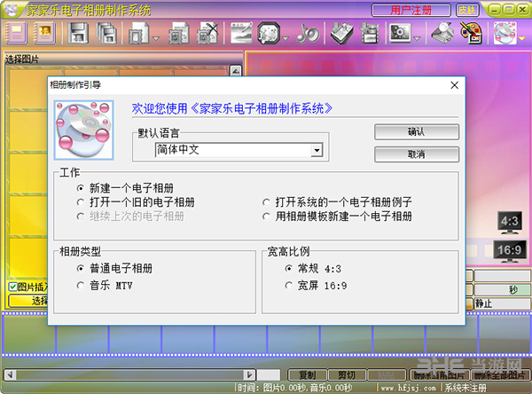Click the CD with pink bubbles toolbar icon
This screenshot has height=394, width=532.
click(505, 33)
